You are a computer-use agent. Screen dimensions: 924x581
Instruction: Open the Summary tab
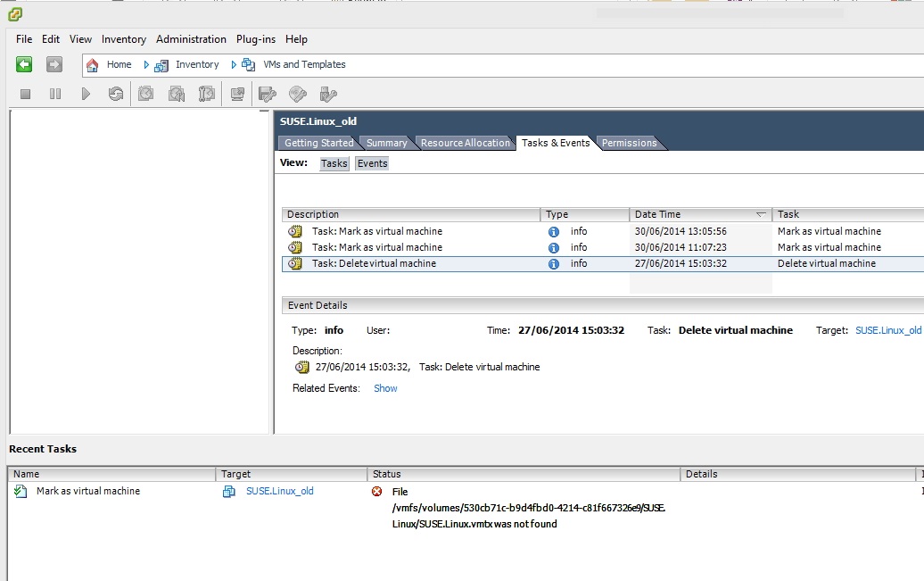(386, 142)
